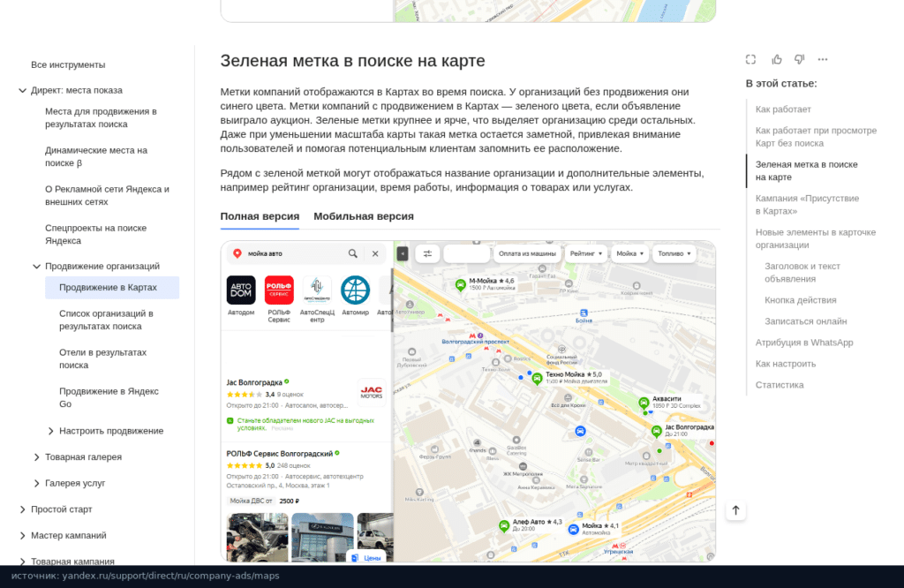The image size is (904, 588).
Task: Select the Автомир globe logo
Action: pyautogui.click(x=355, y=290)
